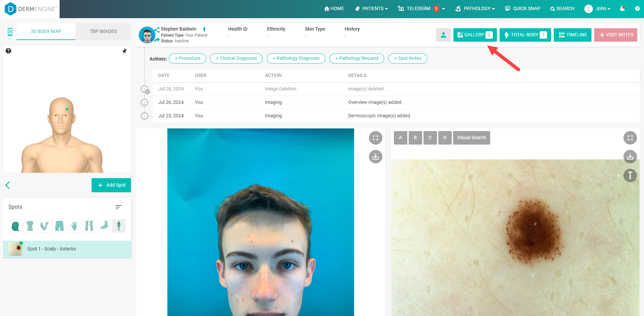Add a Procedure action
Viewport: 644px width, 316px height.
point(188,58)
